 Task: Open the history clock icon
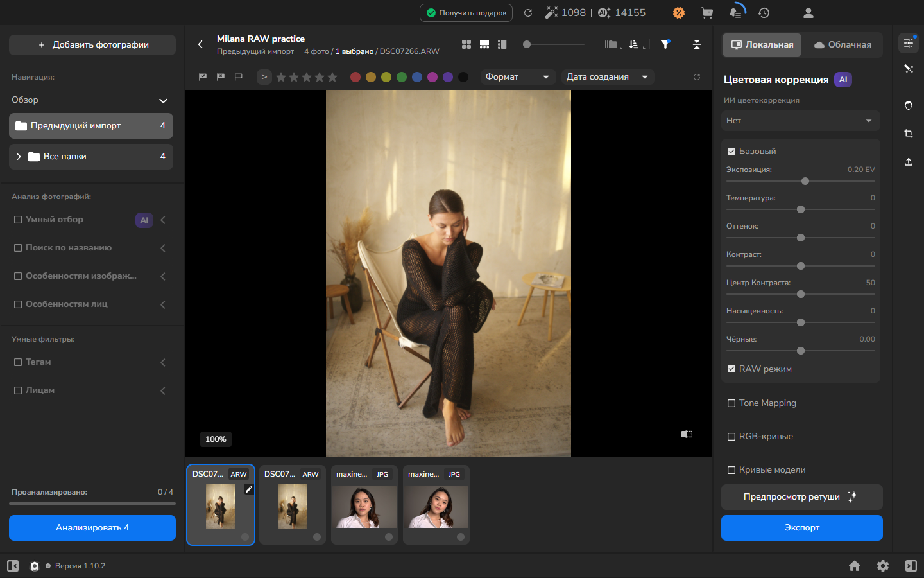(x=764, y=13)
